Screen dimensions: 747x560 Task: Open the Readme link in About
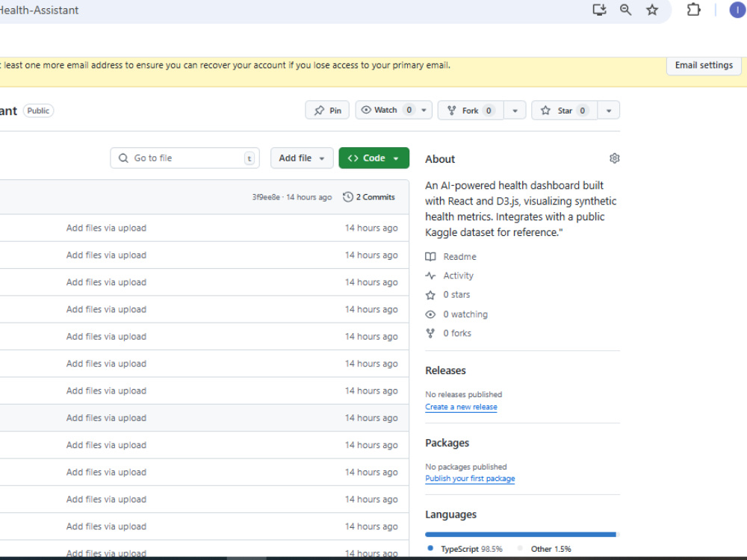459,257
